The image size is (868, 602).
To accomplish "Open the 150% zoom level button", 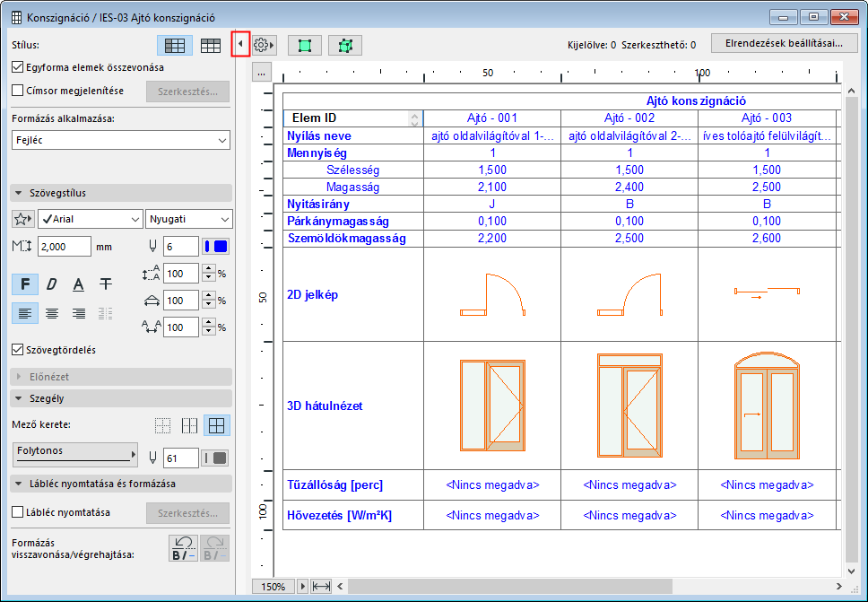I will [273, 586].
